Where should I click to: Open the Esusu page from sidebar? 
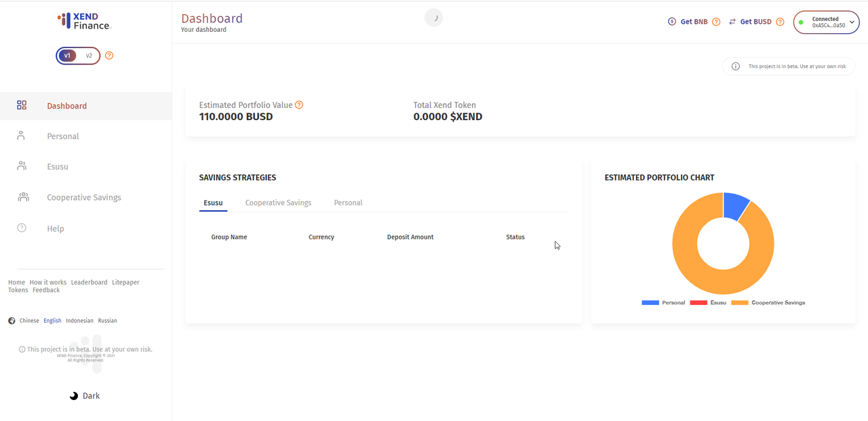[58, 167]
